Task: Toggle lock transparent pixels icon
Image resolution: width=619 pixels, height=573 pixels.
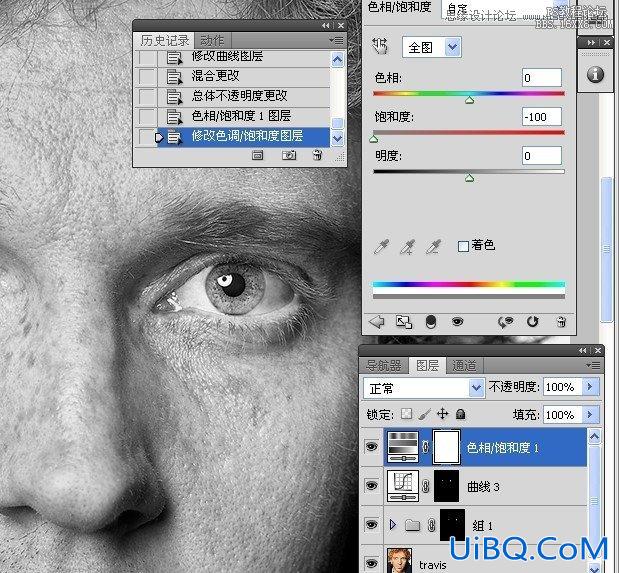Action: pyautogui.click(x=406, y=414)
